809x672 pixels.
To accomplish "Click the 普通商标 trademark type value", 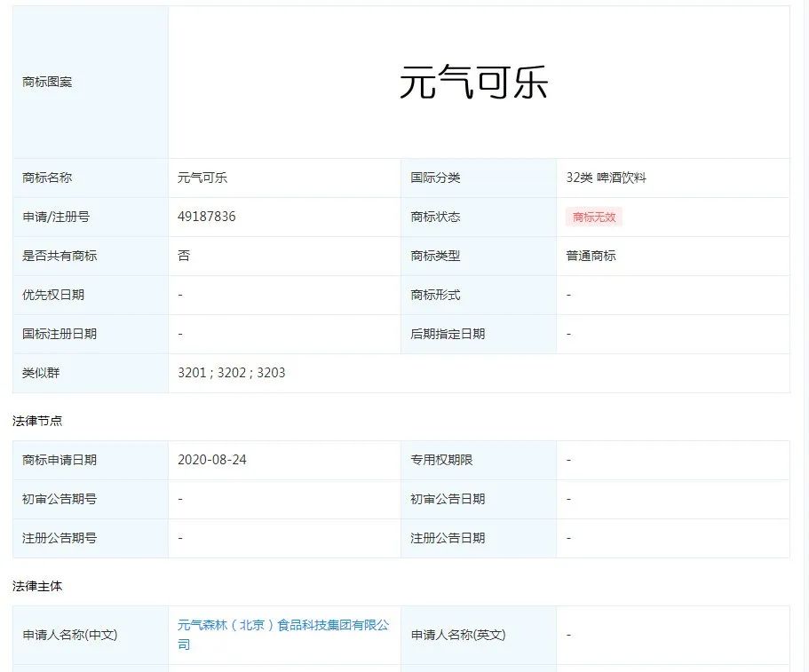I will click(x=591, y=256).
